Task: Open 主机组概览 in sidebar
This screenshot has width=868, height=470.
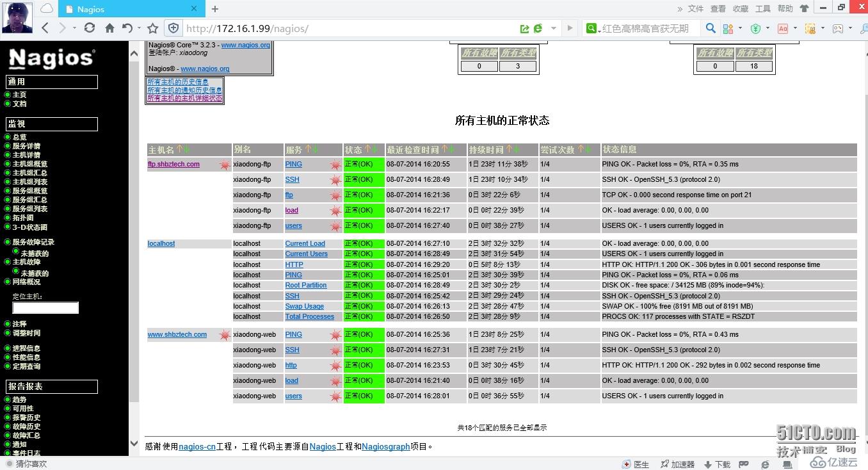Action: click(30, 164)
